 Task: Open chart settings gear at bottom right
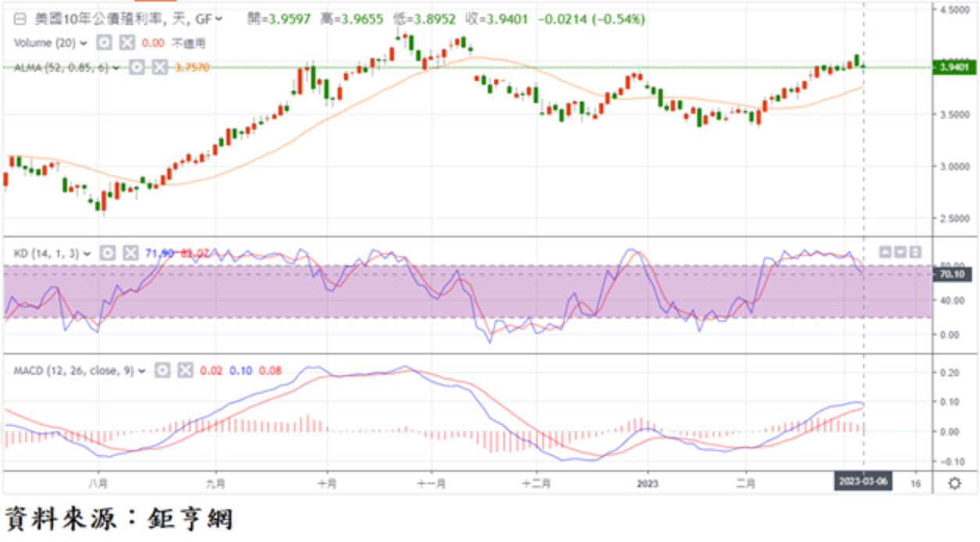point(954,483)
